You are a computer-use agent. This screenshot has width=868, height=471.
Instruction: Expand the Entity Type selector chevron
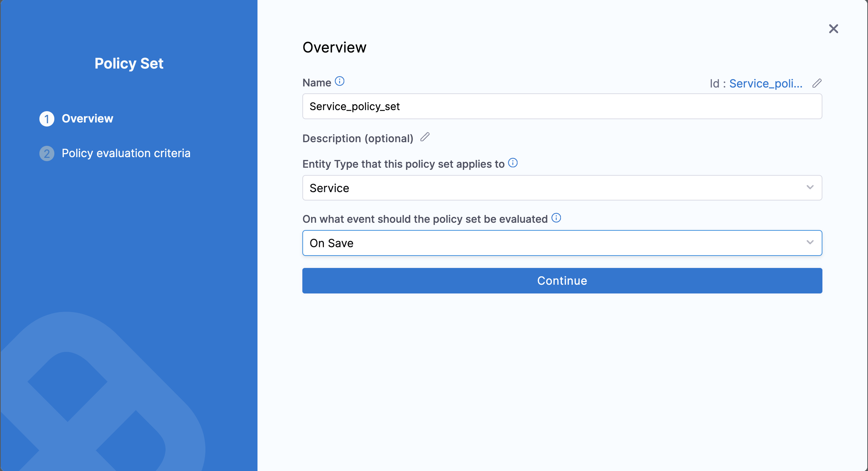810,188
